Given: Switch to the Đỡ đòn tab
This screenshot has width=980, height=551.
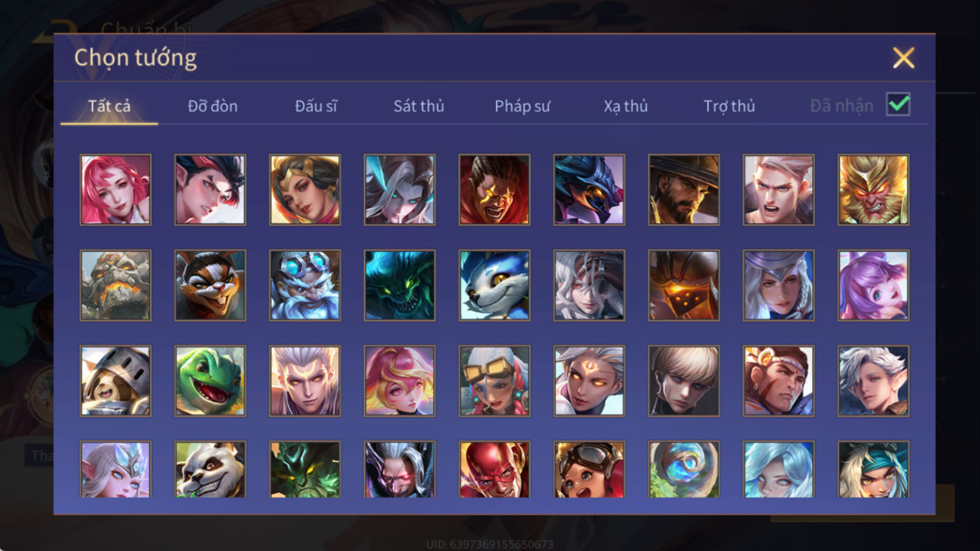Looking at the screenshot, I should (213, 106).
